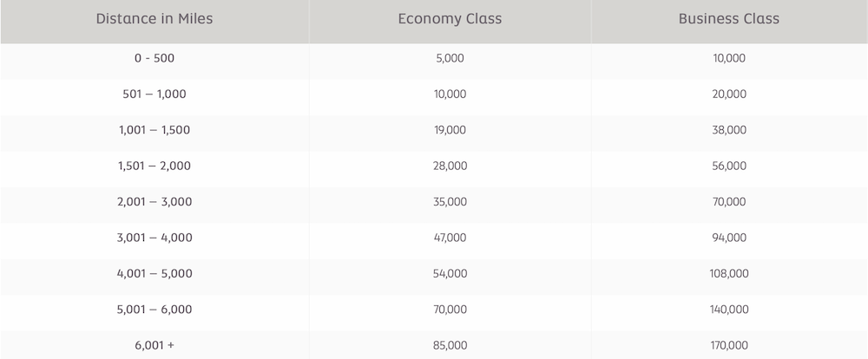Select the 4,001 – 5,000 distance cell
Image resolution: width=868 pixels, height=359 pixels.
[x=155, y=274]
